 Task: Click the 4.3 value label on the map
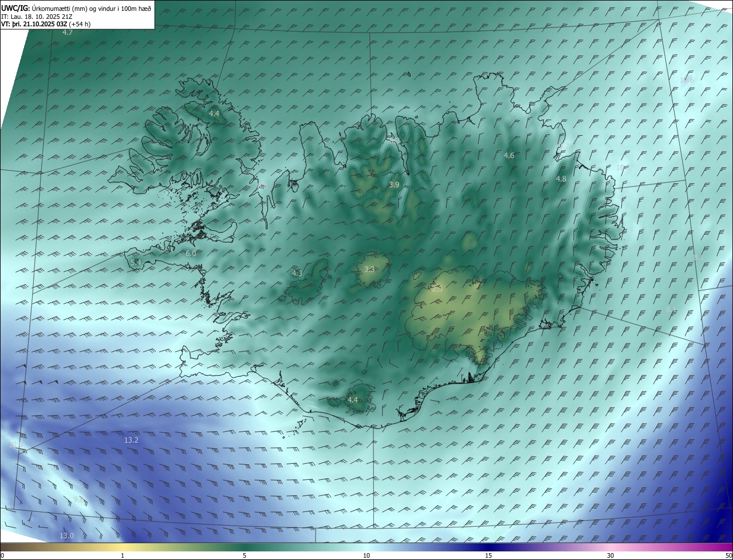click(297, 274)
